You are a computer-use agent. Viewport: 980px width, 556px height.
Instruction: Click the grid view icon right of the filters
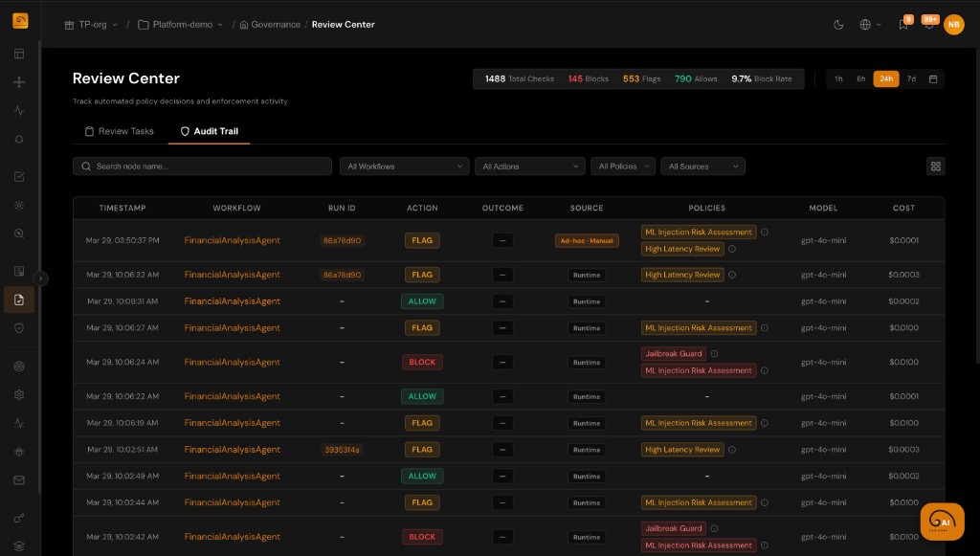coord(935,166)
